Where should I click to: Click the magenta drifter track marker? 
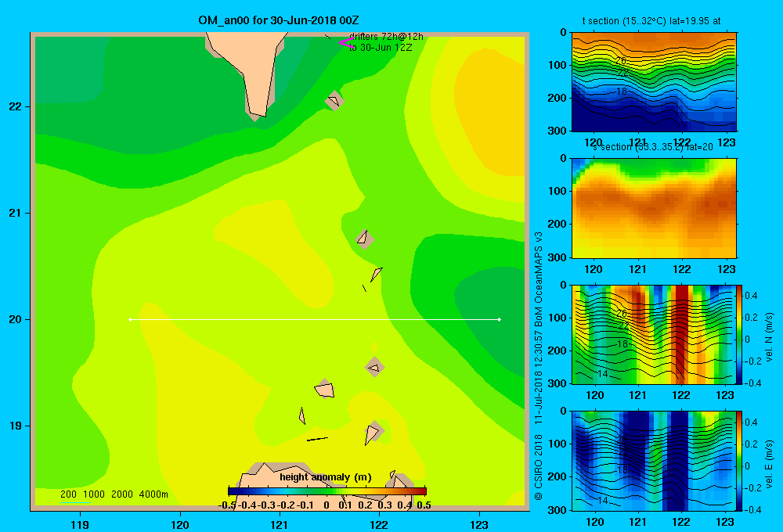tap(346, 43)
